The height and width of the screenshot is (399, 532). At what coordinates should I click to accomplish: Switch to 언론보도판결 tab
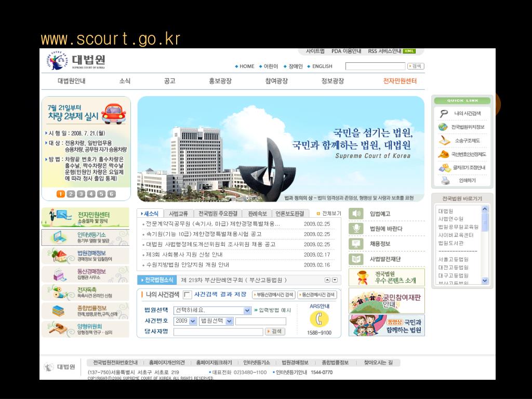pyautogui.click(x=290, y=214)
